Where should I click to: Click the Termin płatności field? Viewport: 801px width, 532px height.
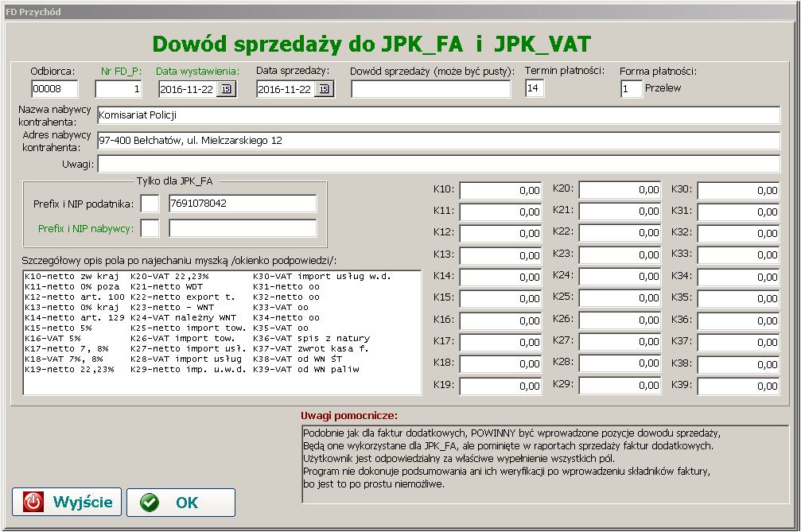click(535, 88)
